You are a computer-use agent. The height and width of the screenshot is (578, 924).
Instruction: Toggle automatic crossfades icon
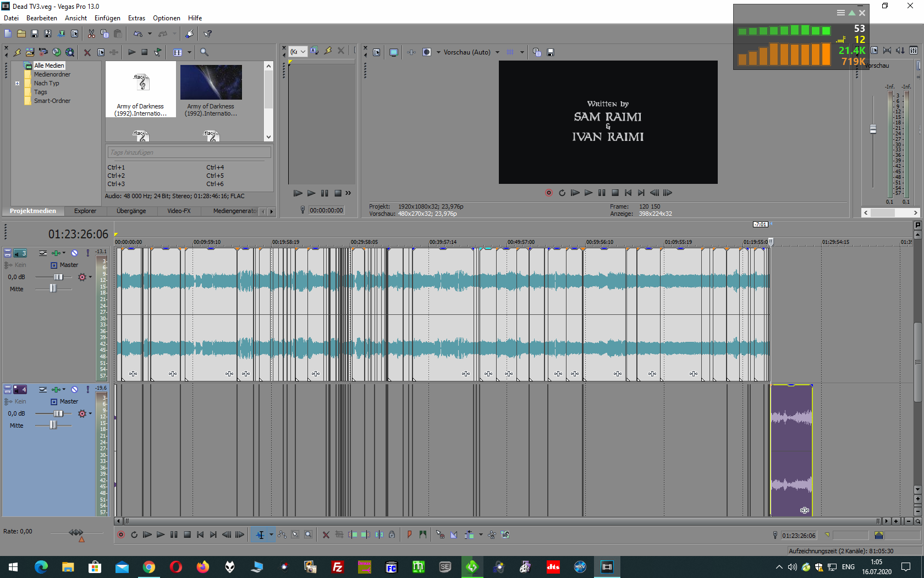[x=454, y=535]
